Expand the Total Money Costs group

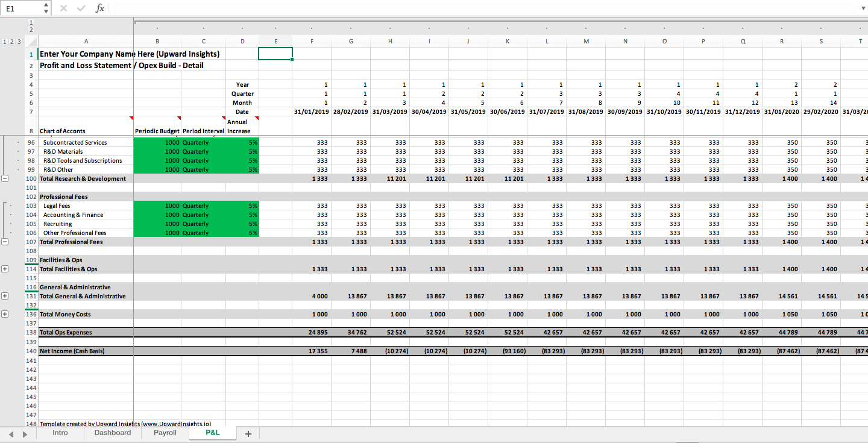(5, 314)
